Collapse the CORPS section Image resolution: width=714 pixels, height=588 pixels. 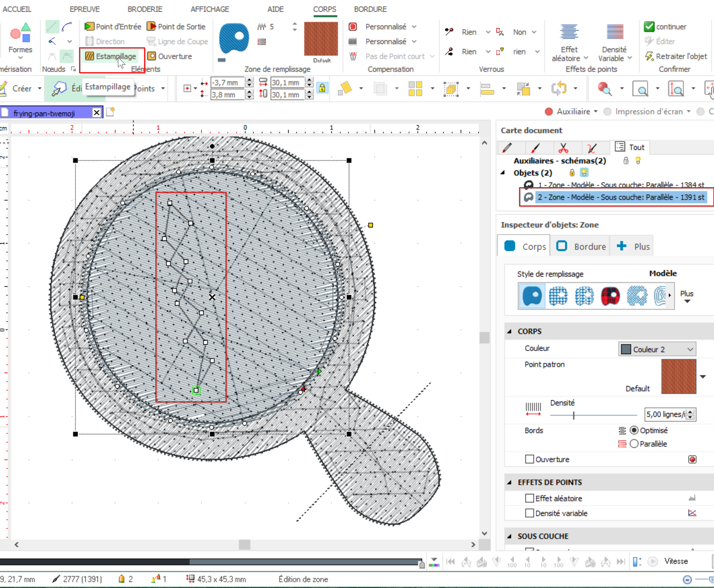pyautogui.click(x=509, y=331)
